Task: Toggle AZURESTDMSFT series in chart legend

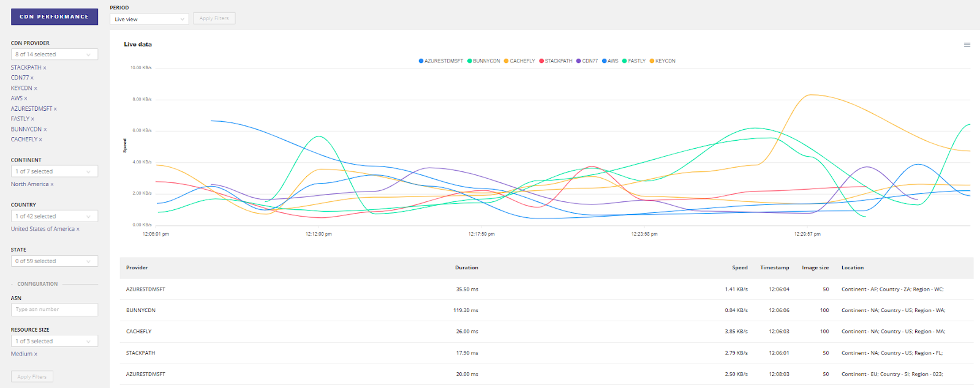Action: click(x=441, y=61)
